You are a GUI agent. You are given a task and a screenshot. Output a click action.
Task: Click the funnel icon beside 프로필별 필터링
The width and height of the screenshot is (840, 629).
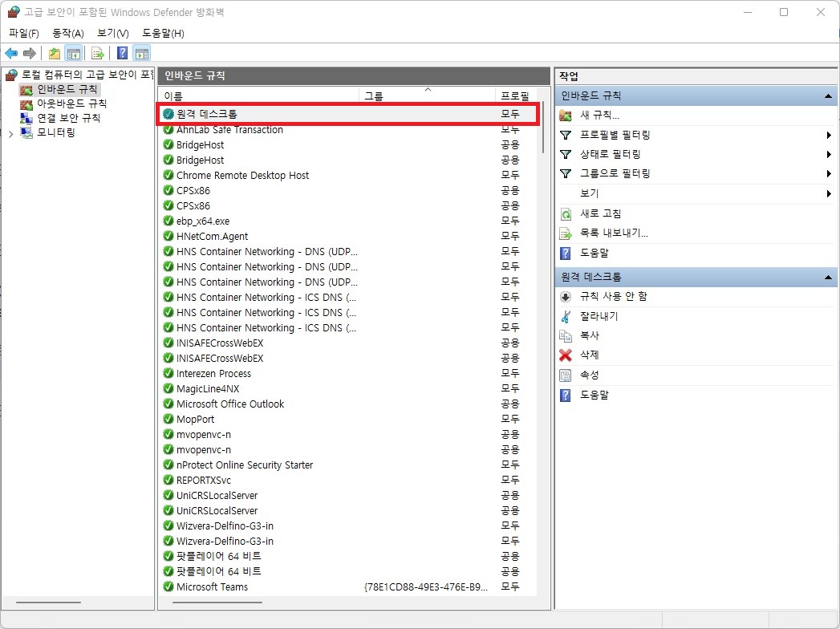coord(565,135)
